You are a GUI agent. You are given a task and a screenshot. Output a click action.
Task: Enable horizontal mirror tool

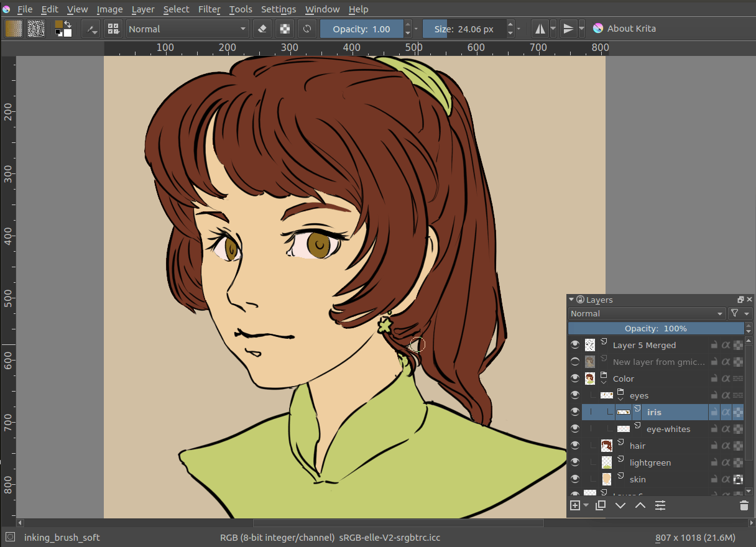tap(540, 29)
